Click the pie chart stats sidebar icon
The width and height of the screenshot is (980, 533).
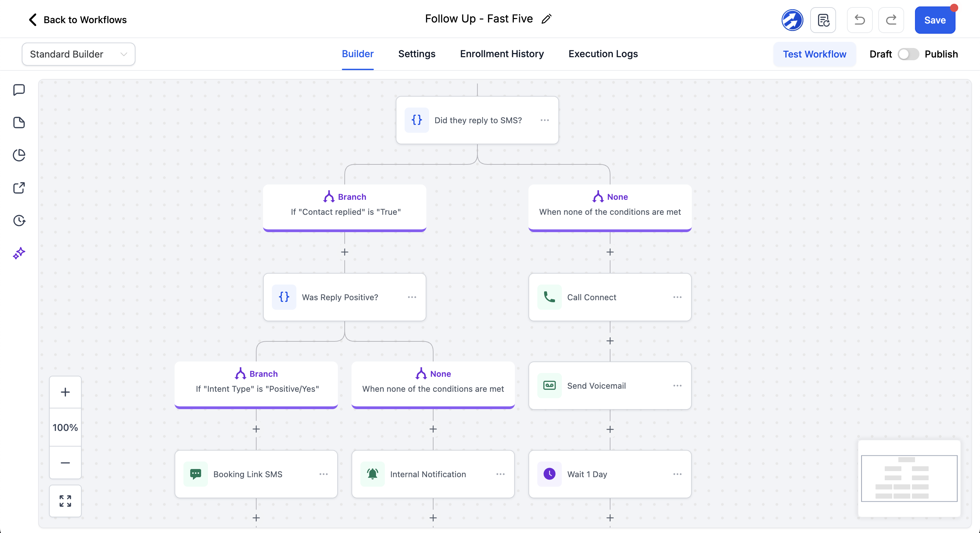click(x=19, y=155)
